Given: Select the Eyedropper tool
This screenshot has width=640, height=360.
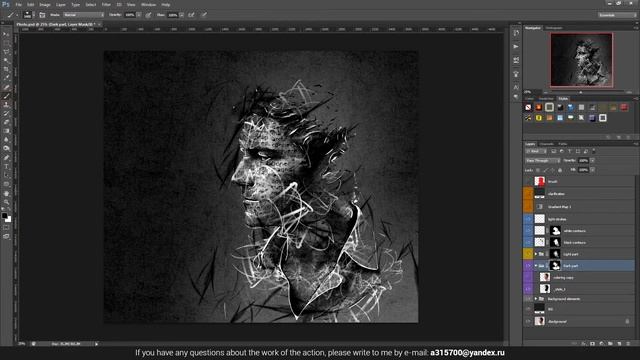Looking at the screenshot, I should 6,78.
